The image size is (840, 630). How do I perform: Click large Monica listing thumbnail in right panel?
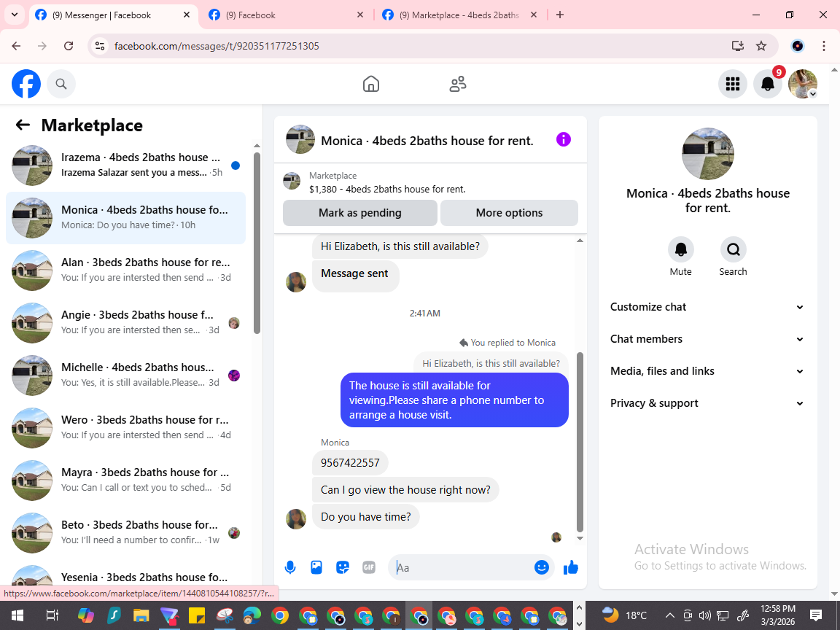point(708,154)
